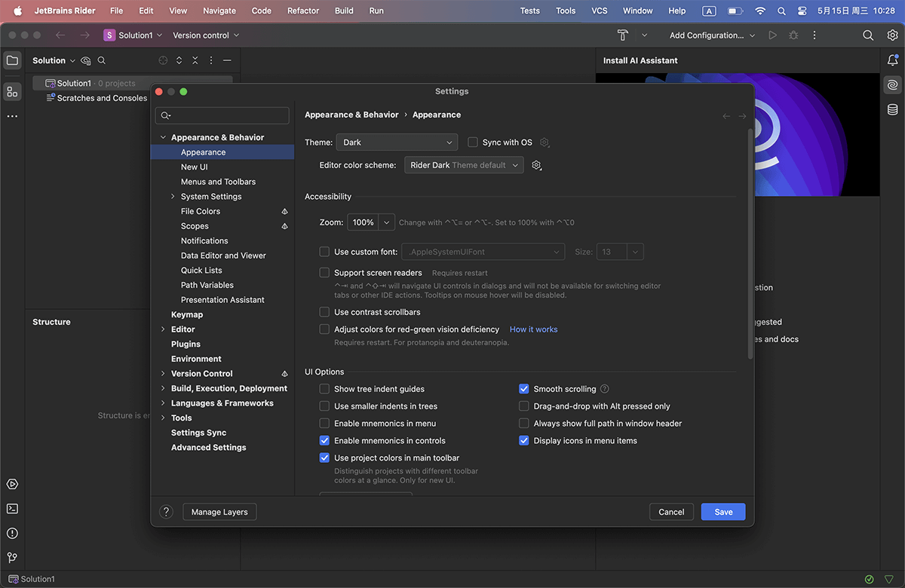Screen dimensions: 905x588
Task: Open the VCS menu
Action: click(600, 11)
